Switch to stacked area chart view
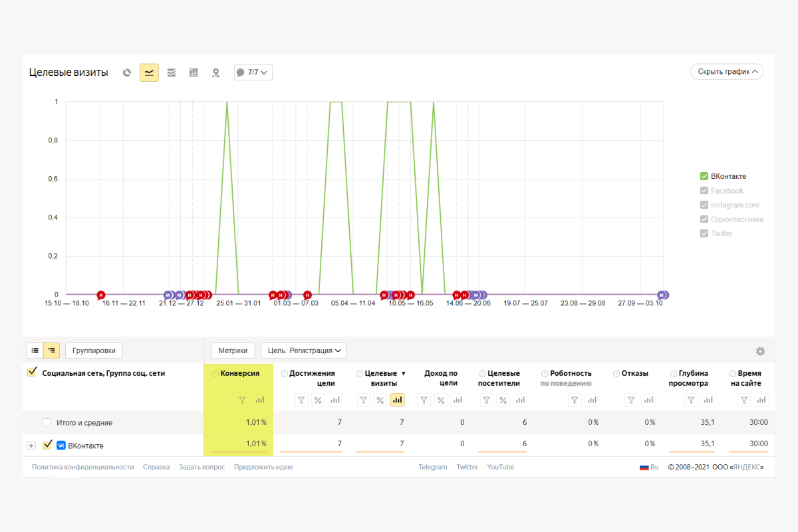Screen dimensions: 798x532 click(172, 72)
